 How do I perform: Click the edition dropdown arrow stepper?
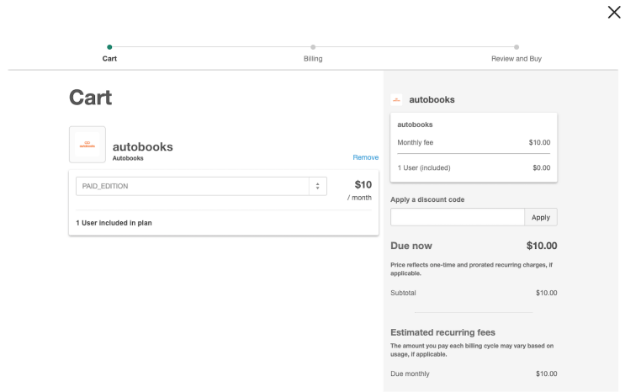click(318, 186)
